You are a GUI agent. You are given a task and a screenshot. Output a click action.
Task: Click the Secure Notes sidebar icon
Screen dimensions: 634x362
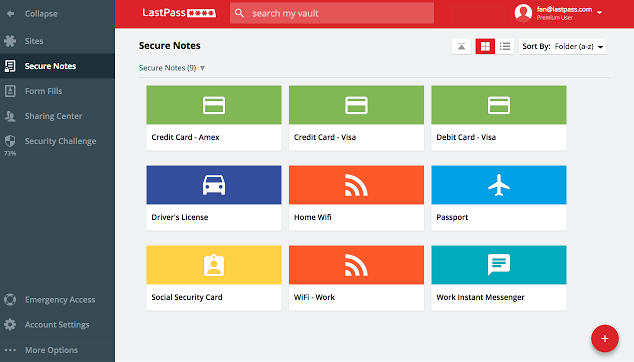[10, 66]
